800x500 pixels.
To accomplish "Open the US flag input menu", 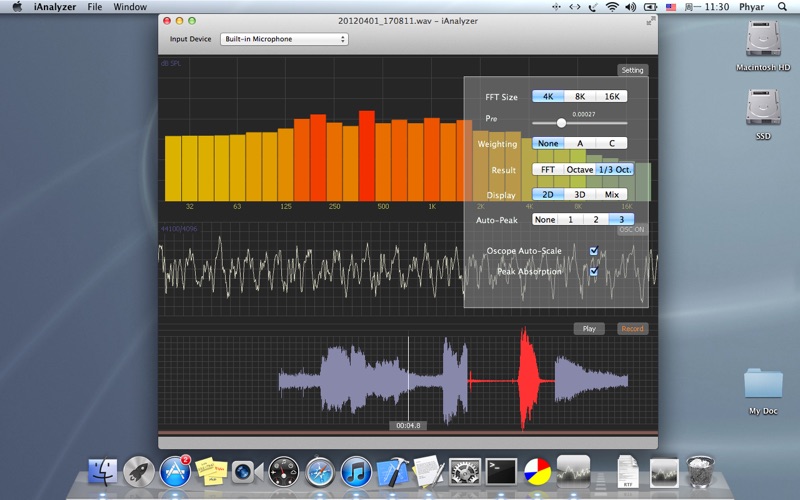I will coord(671,7).
